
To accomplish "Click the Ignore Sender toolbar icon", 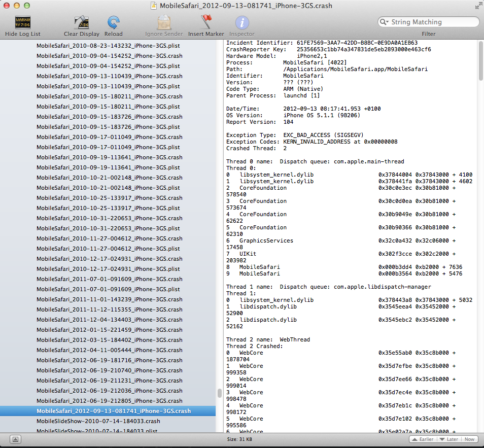I will pos(164,22).
